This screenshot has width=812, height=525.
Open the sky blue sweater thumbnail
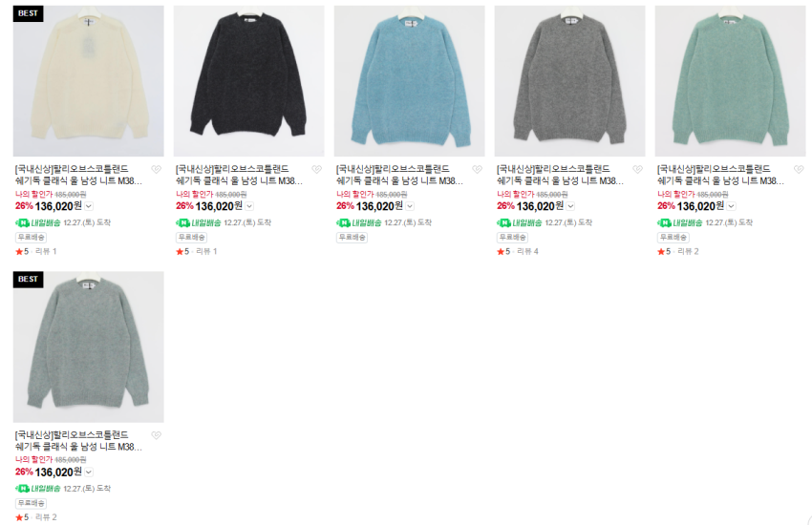[x=409, y=81]
